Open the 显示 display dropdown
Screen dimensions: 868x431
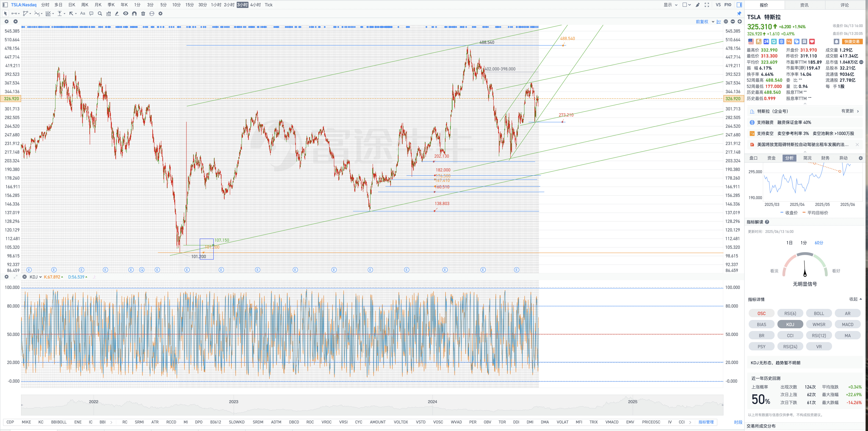coord(671,5)
